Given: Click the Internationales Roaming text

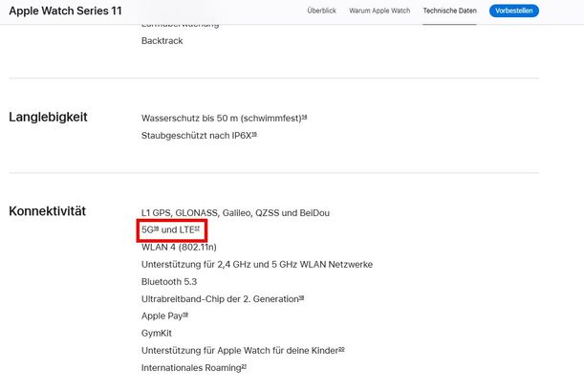Looking at the screenshot, I should 191,368.
